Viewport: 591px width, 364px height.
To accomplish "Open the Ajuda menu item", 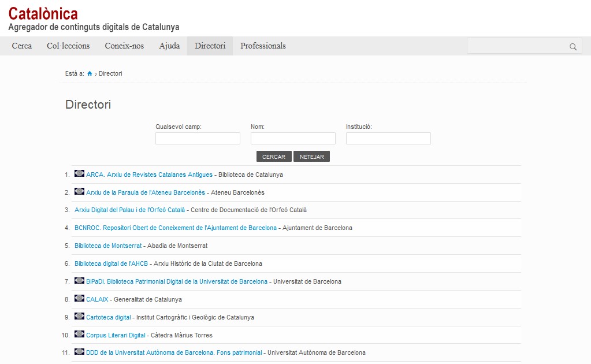I will (169, 46).
